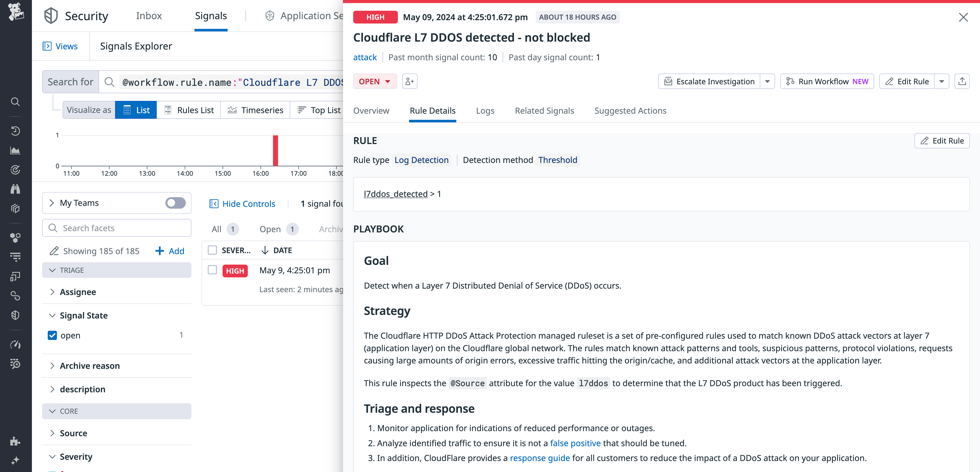
Task: Open the Security shield icon in sidebar
Action: click(15, 315)
